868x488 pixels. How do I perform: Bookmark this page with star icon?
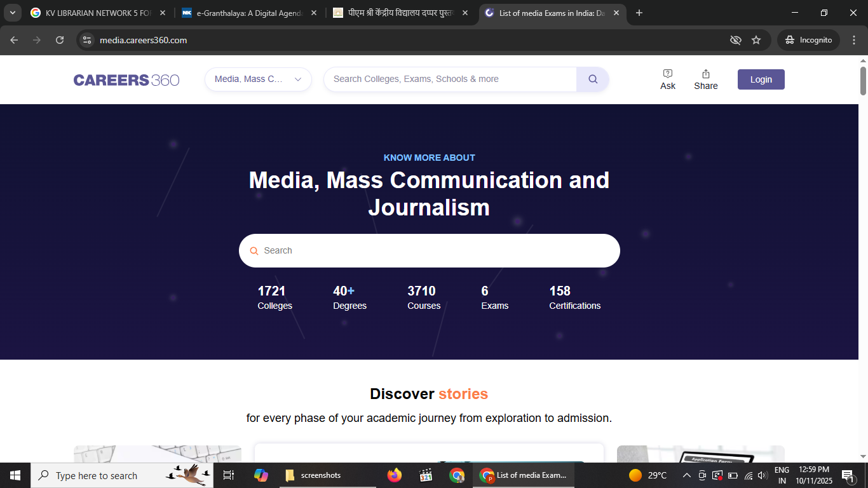(756, 40)
